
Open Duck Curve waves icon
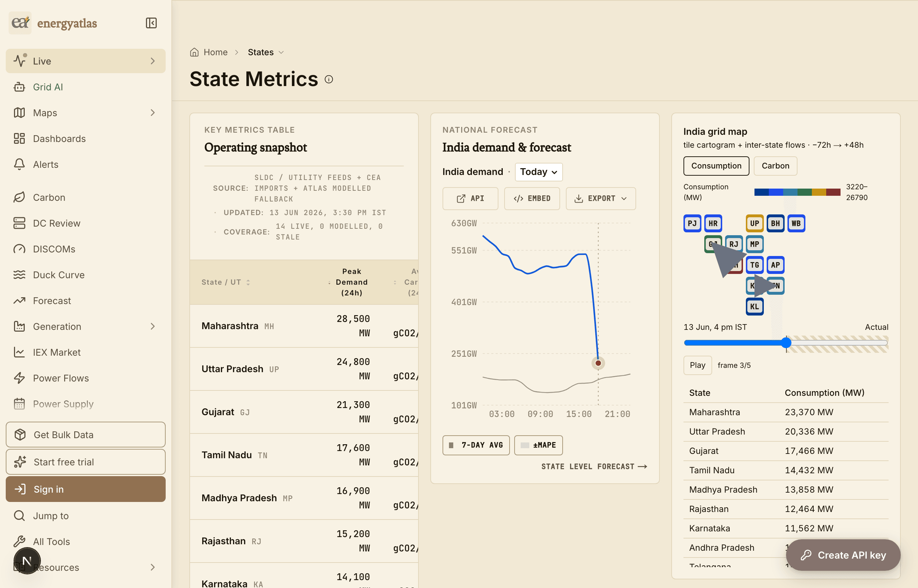pyautogui.click(x=19, y=275)
